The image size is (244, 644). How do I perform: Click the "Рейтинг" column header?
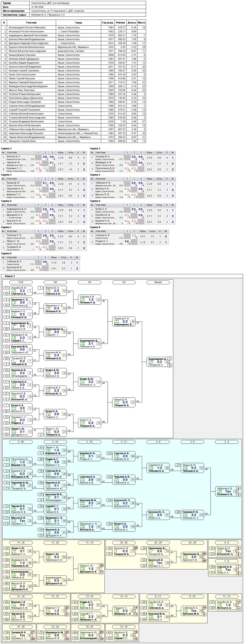pos(121,23)
